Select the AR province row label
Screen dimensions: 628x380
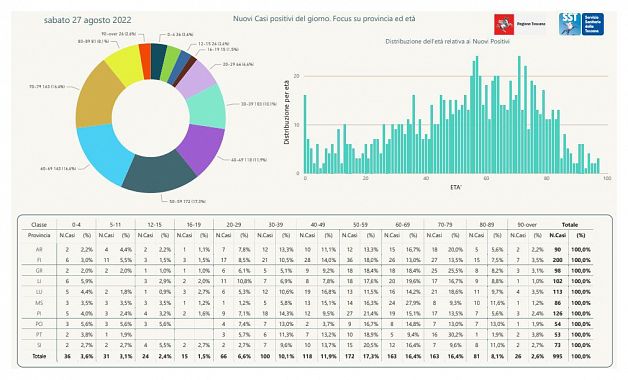coord(39,249)
